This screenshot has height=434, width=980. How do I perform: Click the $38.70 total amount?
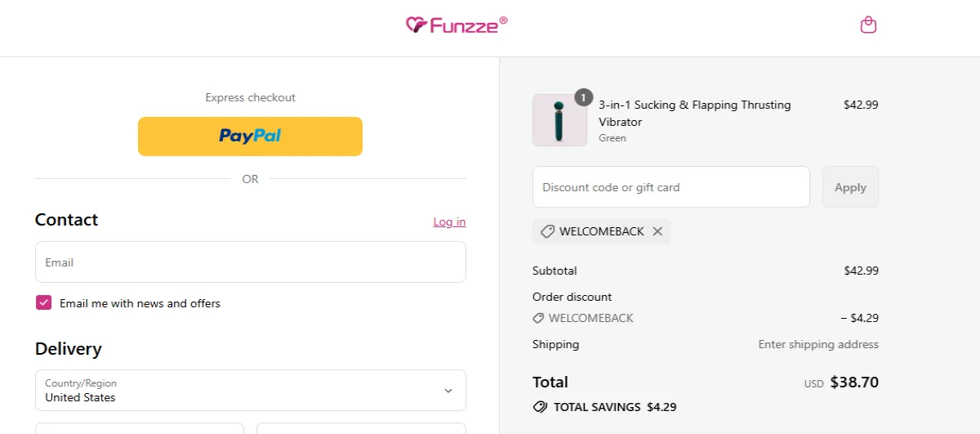point(854,382)
